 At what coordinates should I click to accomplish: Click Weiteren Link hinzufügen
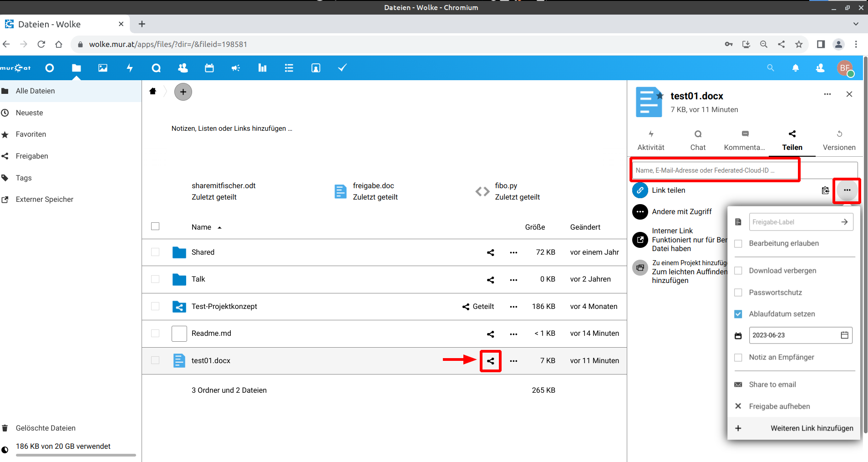coord(812,428)
